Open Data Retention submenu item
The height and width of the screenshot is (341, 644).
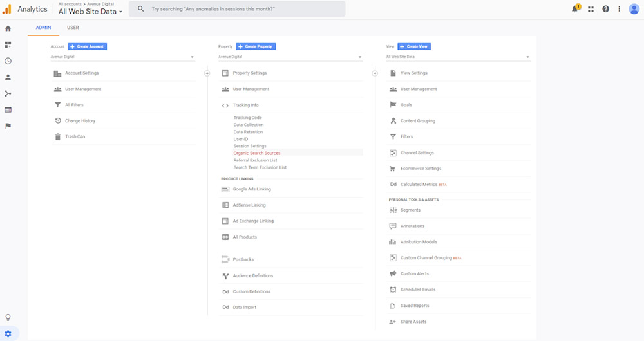pyautogui.click(x=248, y=132)
